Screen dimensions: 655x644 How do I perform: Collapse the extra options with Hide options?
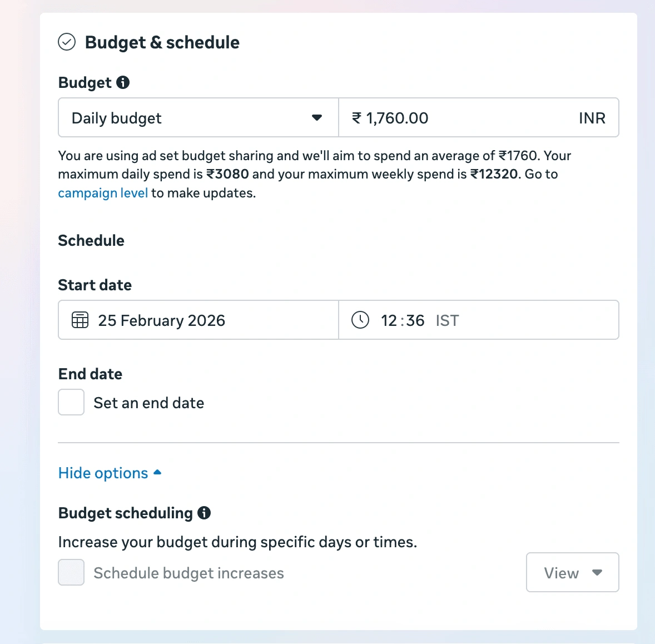point(103,473)
